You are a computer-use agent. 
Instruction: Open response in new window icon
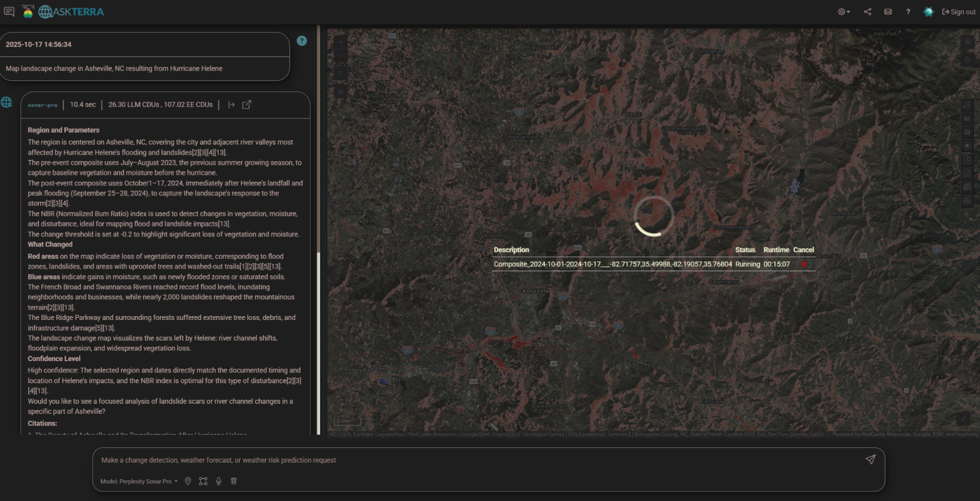click(247, 105)
